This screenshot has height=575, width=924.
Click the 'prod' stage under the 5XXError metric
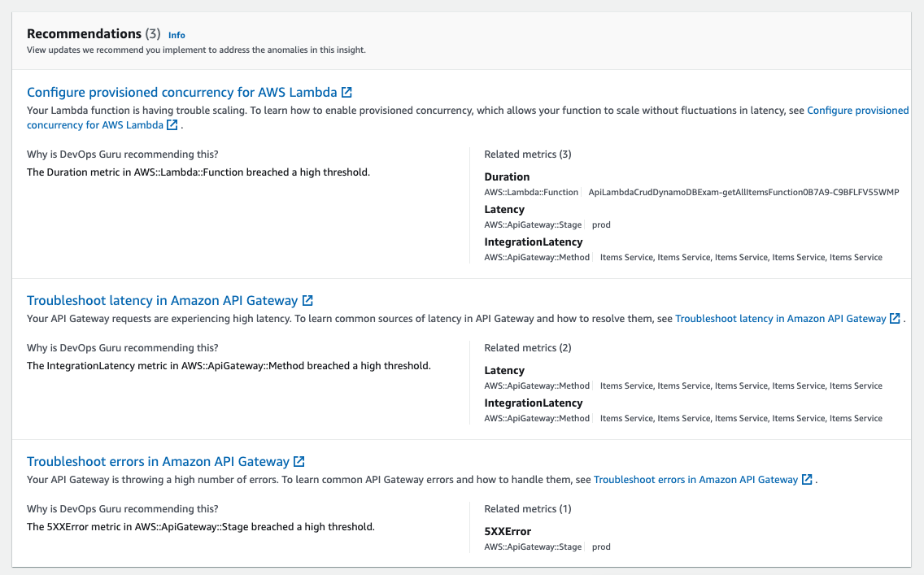coord(601,547)
